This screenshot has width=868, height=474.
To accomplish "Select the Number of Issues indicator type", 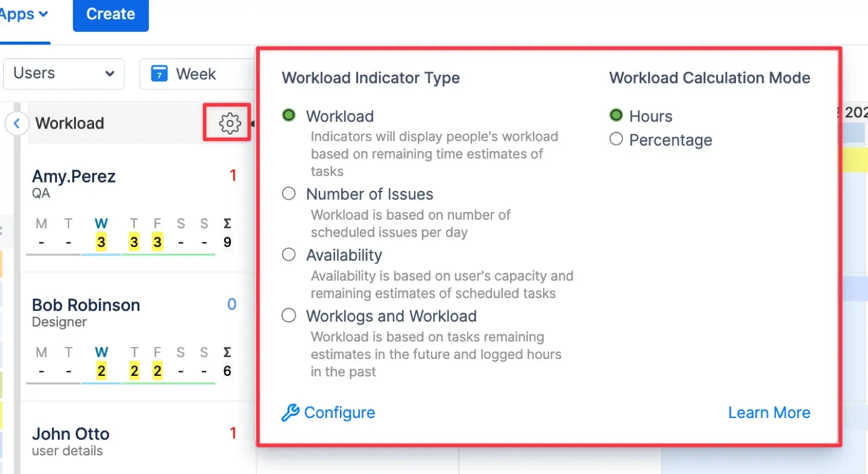I will coord(289,193).
